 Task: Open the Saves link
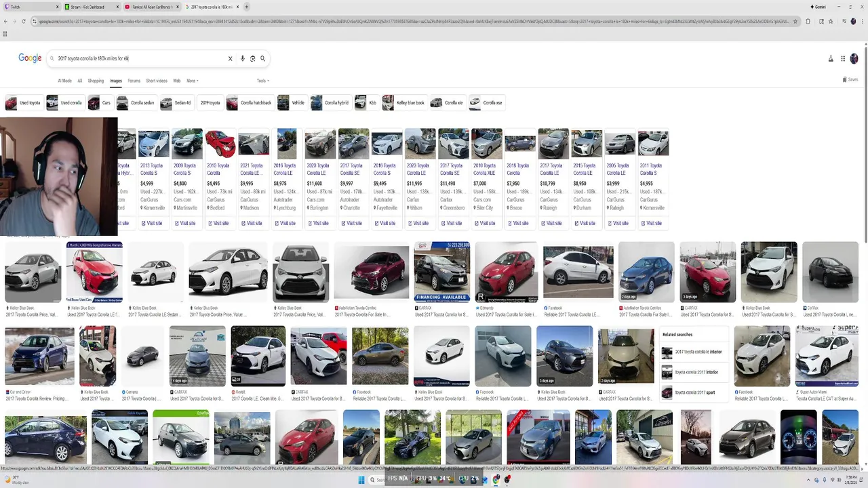click(x=850, y=79)
